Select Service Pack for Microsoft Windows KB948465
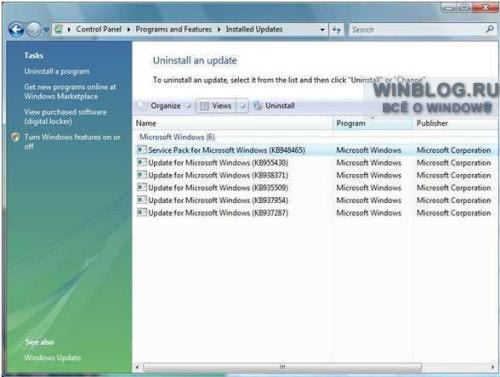This screenshot has width=500, height=377. (x=226, y=150)
